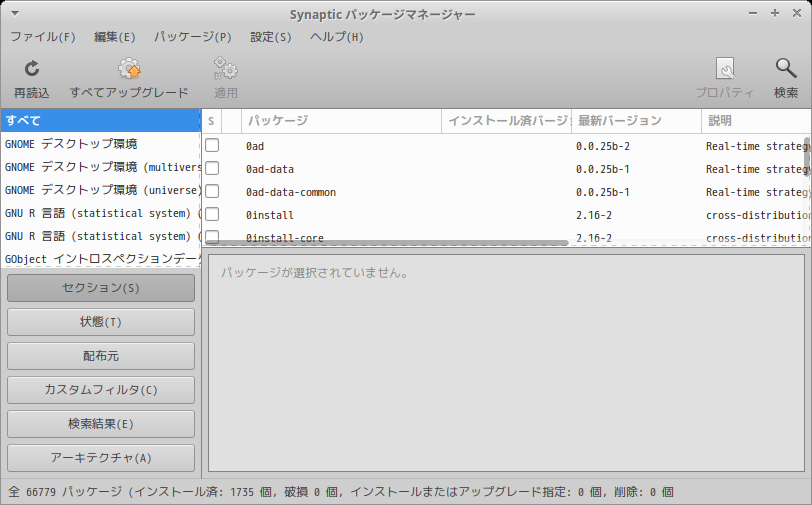Open the 編集(E) menu
Screen dimensions: 812x505
[x=114, y=37]
